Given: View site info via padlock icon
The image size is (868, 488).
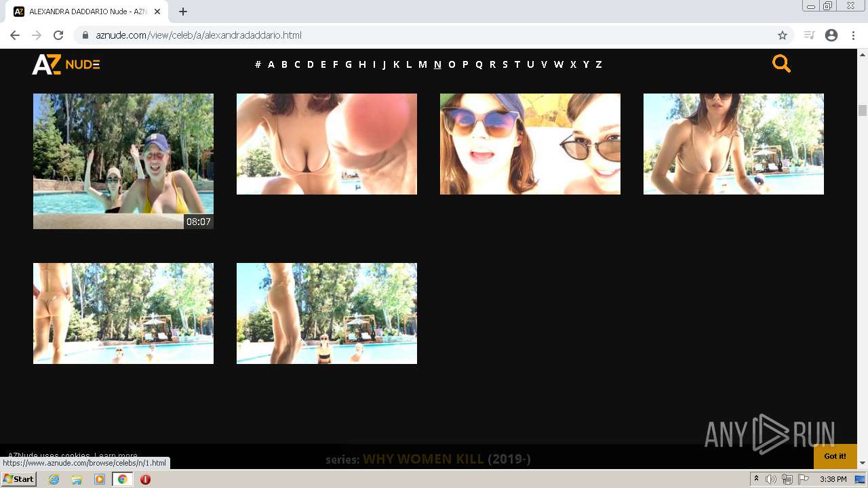Looking at the screenshot, I should click(85, 35).
